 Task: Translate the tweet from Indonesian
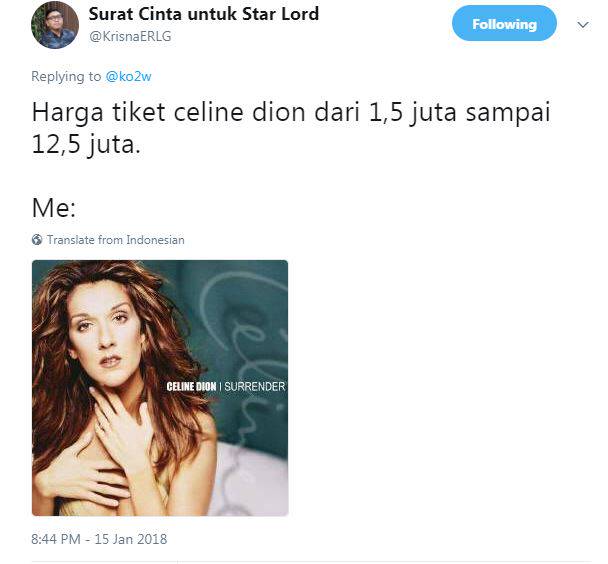[116, 240]
